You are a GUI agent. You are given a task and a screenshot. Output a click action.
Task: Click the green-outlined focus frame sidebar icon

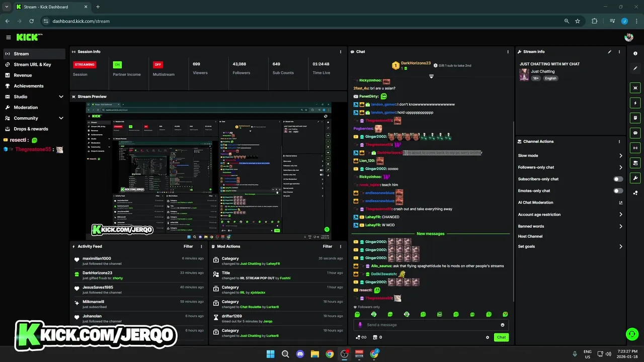(635, 88)
